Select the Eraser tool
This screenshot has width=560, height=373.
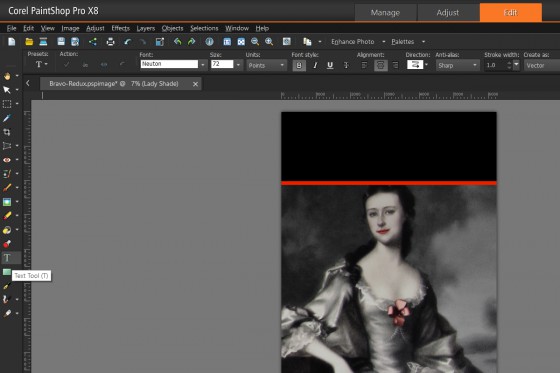click(7, 216)
